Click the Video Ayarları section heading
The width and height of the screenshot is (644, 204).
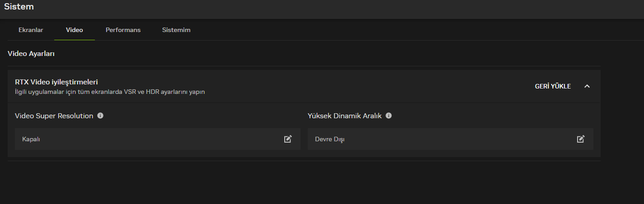tap(31, 54)
